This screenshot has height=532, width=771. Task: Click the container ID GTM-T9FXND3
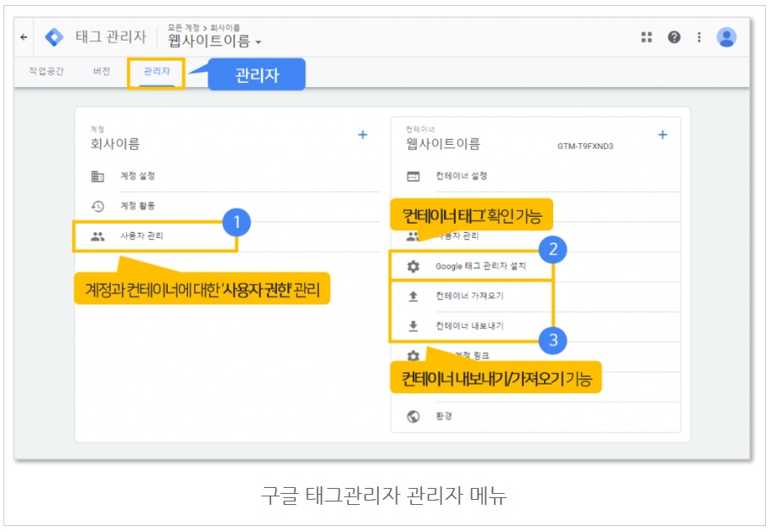tap(585, 146)
